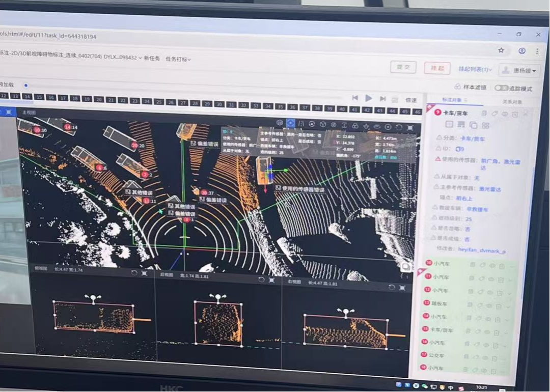Expand the task name dropdown arrow before 新任务

tap(141, 58)
